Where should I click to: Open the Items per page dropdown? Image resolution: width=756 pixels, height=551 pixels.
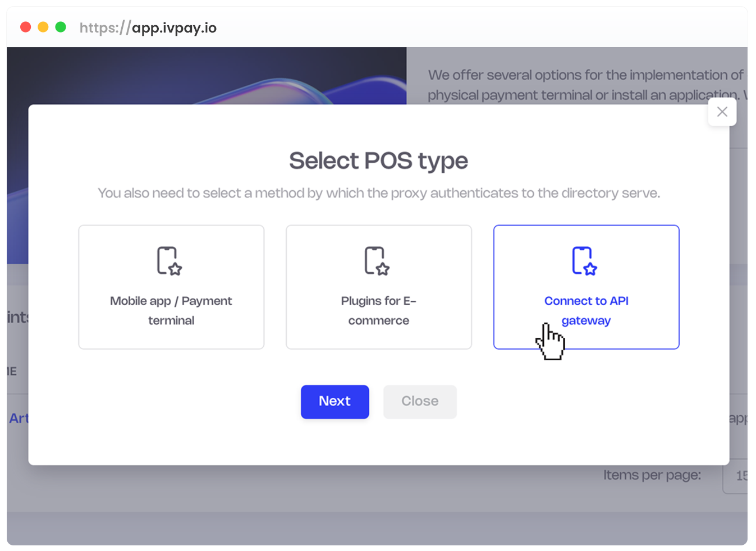(x=736, y=476)
